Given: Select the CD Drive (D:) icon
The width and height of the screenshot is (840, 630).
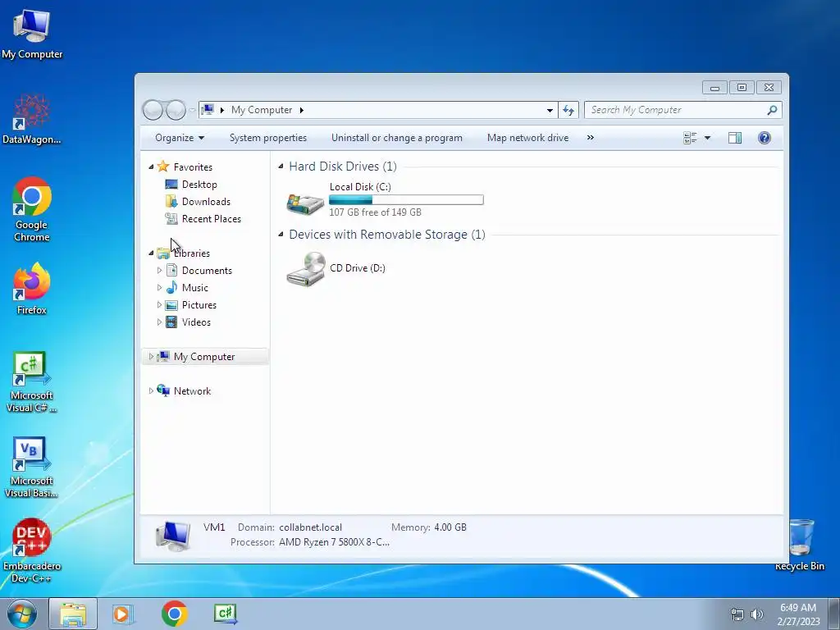Looking at the screenshot, I should point(305,269).
